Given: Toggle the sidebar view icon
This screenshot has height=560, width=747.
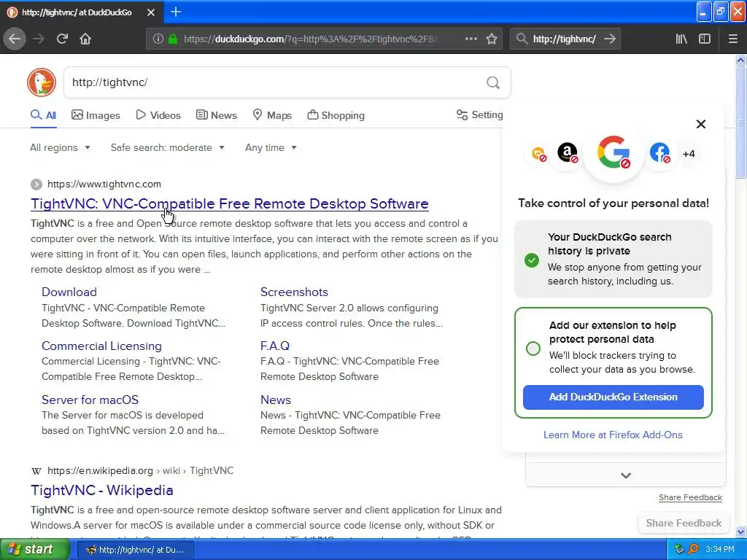Looking at the screenshot, I should pos(705,39).
